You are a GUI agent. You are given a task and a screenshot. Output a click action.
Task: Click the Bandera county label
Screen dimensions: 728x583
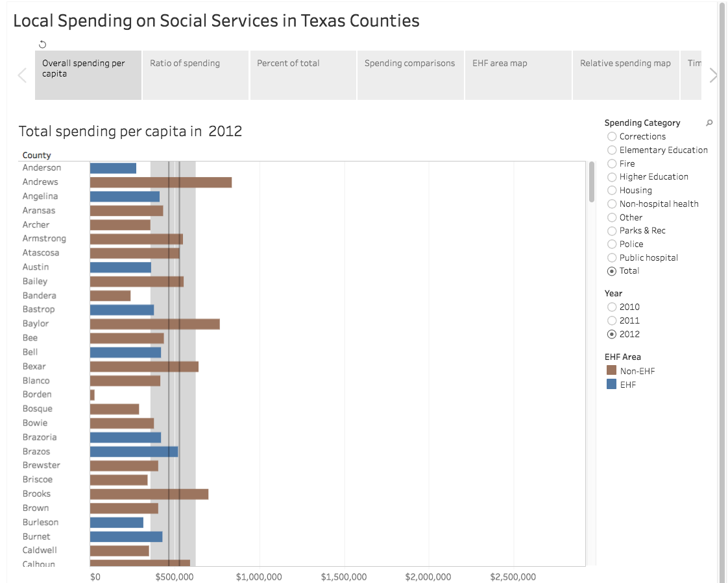[40, 296]
